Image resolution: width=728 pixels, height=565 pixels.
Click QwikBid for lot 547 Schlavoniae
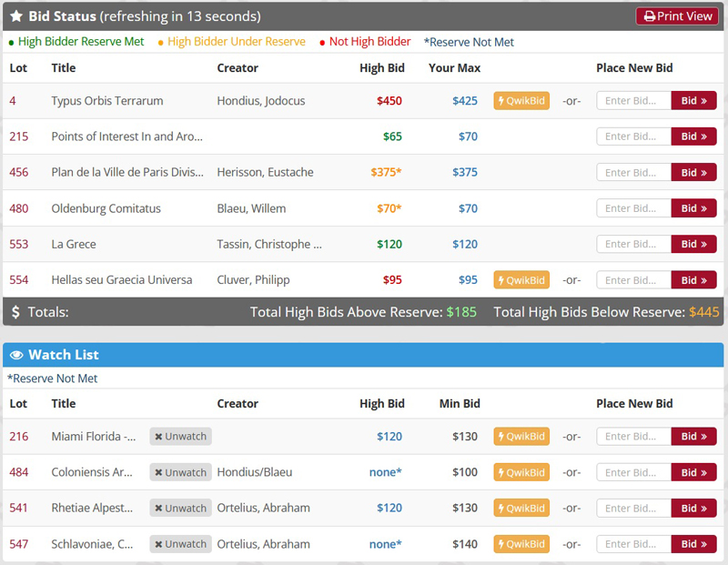point(522,544)
